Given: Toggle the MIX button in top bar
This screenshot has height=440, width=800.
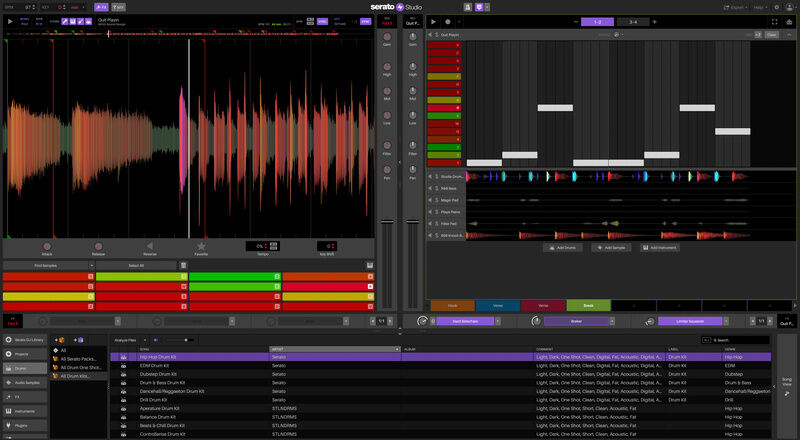Looking at the screenshot, I should tap(118, 7).
